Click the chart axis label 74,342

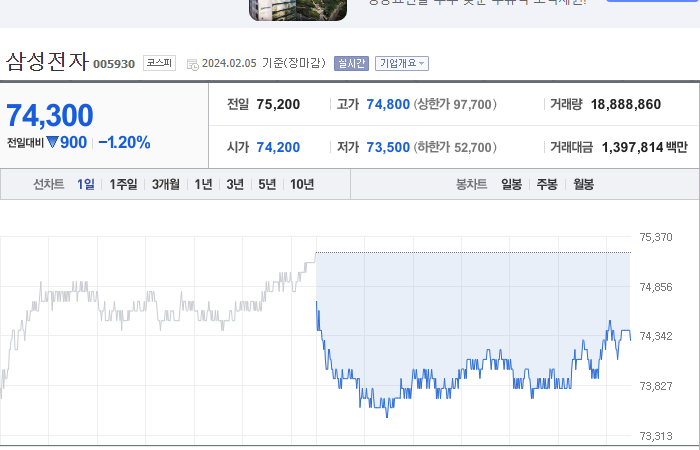(x=656, y=336)
